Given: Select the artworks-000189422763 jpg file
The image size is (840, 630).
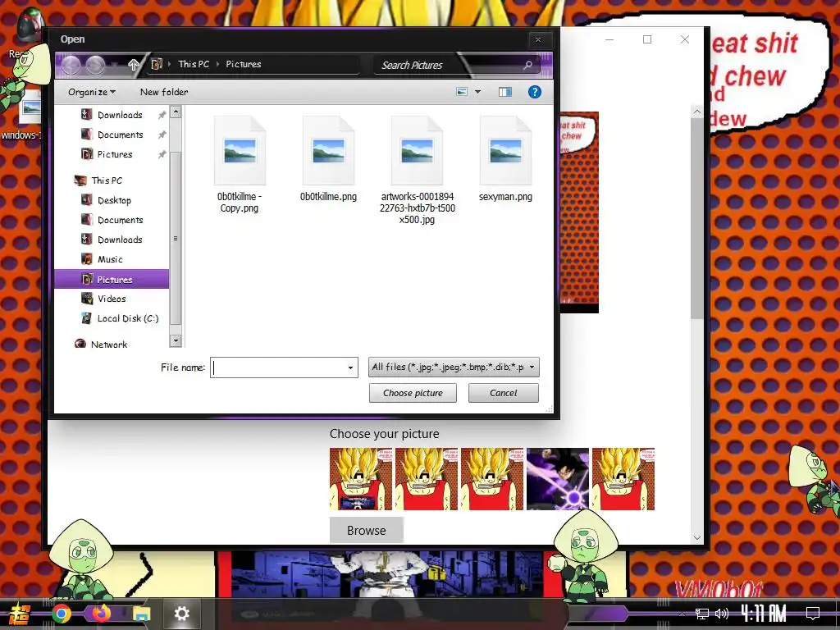Looking at the screenshot, I should pos(418,171).
